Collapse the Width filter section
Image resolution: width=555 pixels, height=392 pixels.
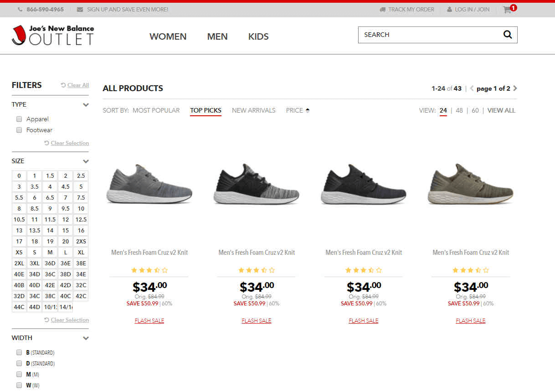coord(86,338)
